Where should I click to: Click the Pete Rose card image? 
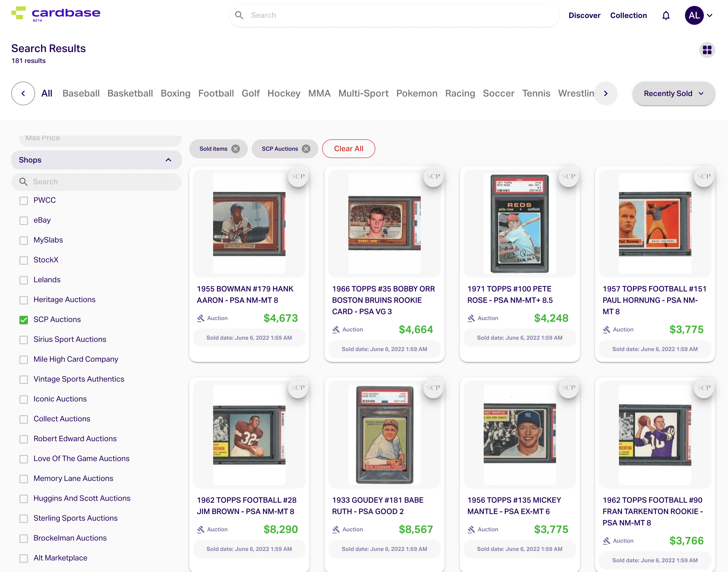519,224
